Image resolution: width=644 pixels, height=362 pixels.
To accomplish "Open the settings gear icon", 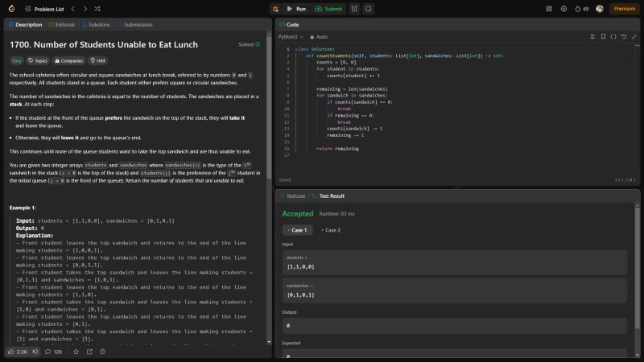I will 563,9.
